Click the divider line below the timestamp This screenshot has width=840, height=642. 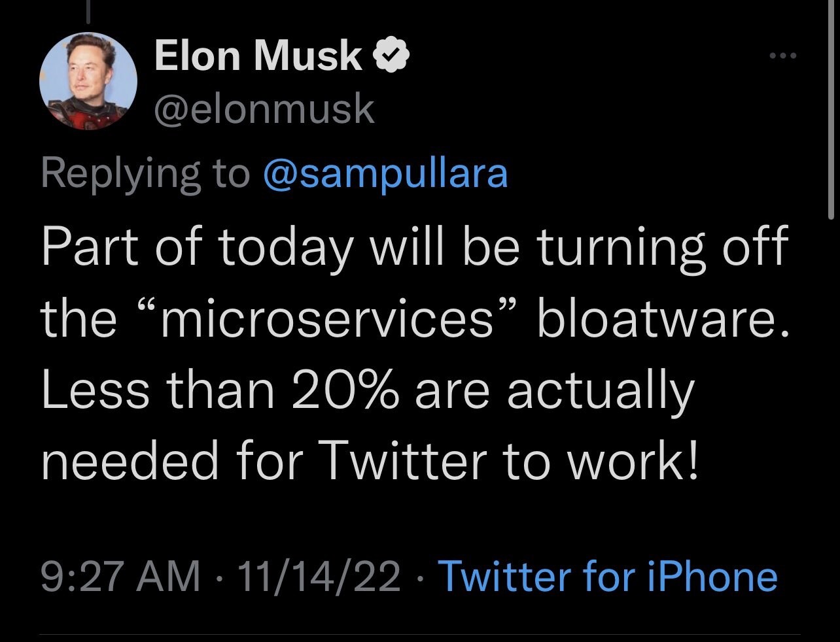[x=420, y=634]
